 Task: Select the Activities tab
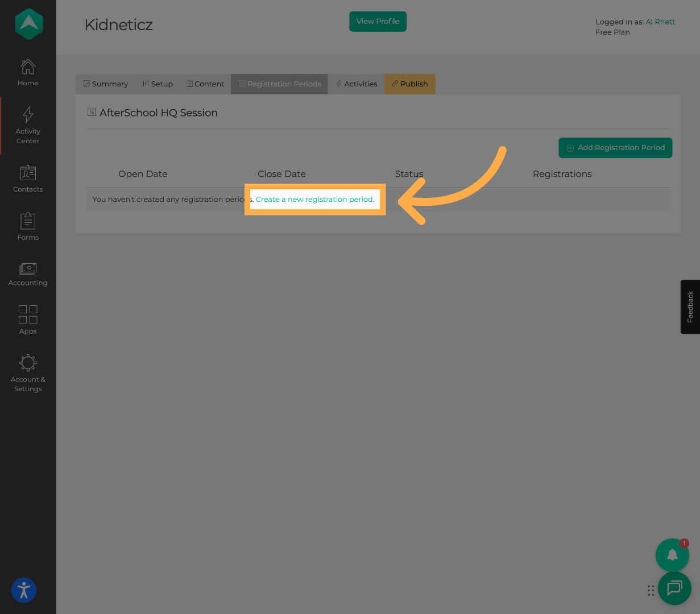(x=357, y=84)
